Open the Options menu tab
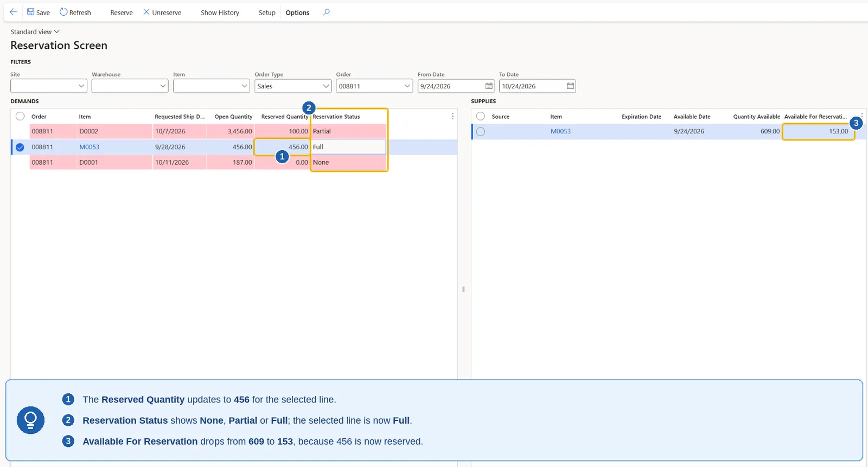868x467 pixels. 297,12
